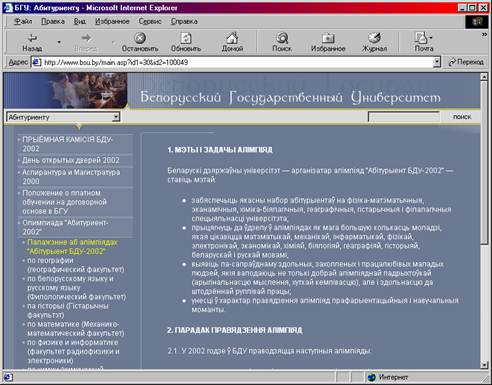
Task: Open Олимпиада "Абитуриент-2002" link
Action: (x=65, y=227)
